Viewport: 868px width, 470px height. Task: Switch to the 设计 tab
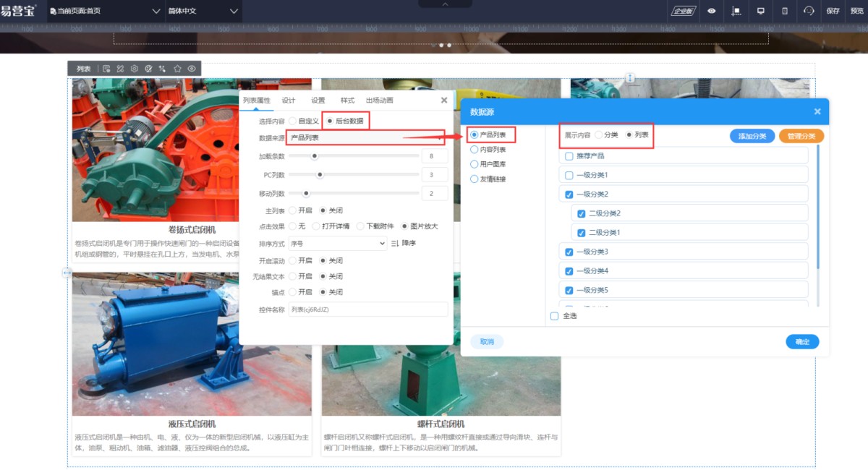289,101
